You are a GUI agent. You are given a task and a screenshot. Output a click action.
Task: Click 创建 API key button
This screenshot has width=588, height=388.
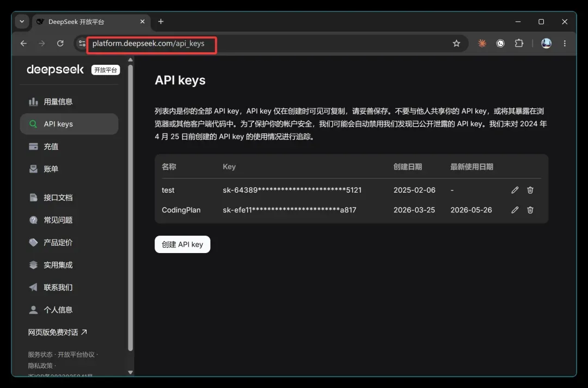[x=182, y=244]
